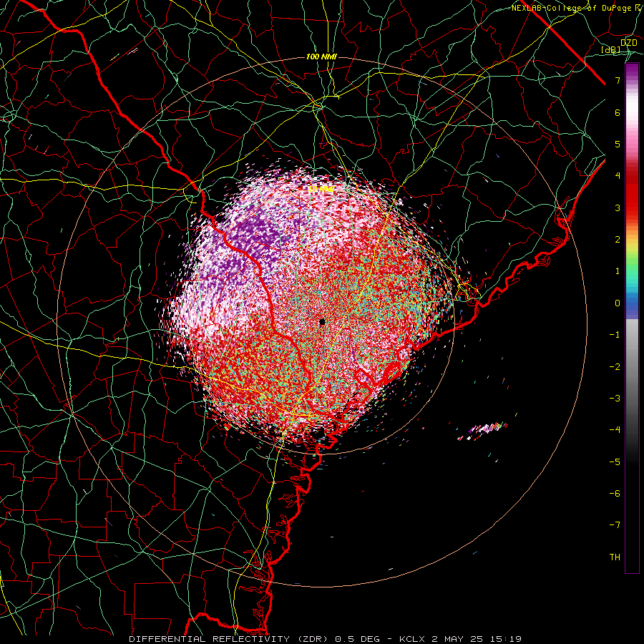
Task: Click the "-6" scale value
Action: click(x=615, y=494)
